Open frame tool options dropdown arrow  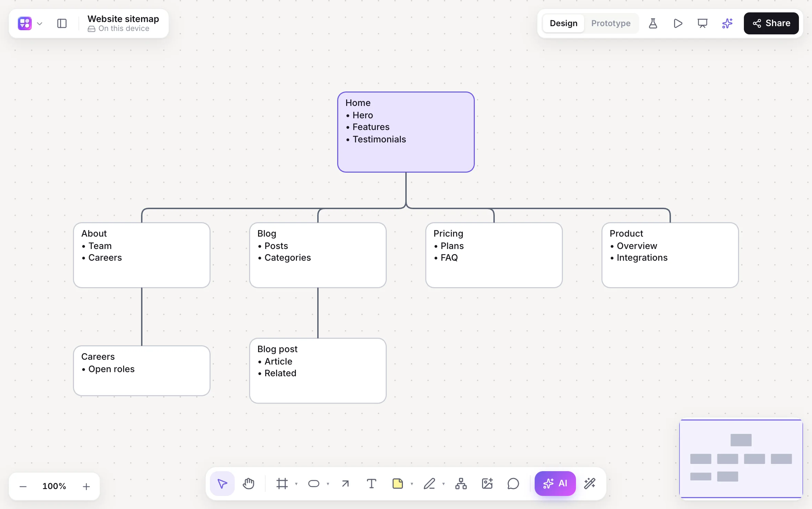point(296,484)
